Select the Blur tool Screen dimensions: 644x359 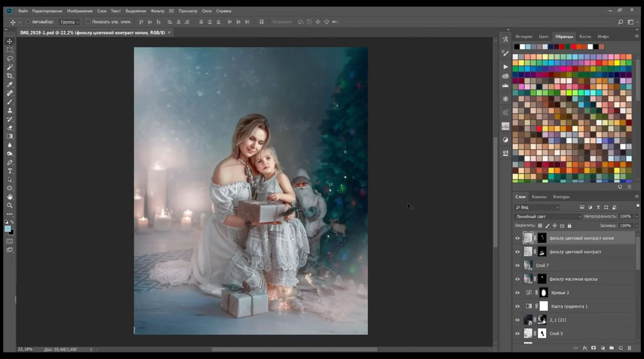pos(10,145)
